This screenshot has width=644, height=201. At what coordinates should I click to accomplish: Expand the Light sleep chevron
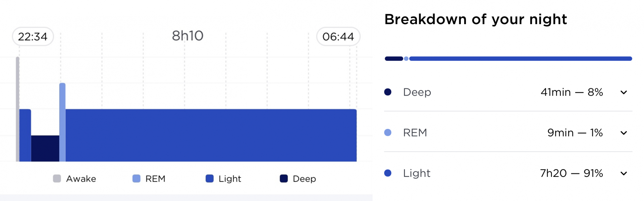point(624,173)
